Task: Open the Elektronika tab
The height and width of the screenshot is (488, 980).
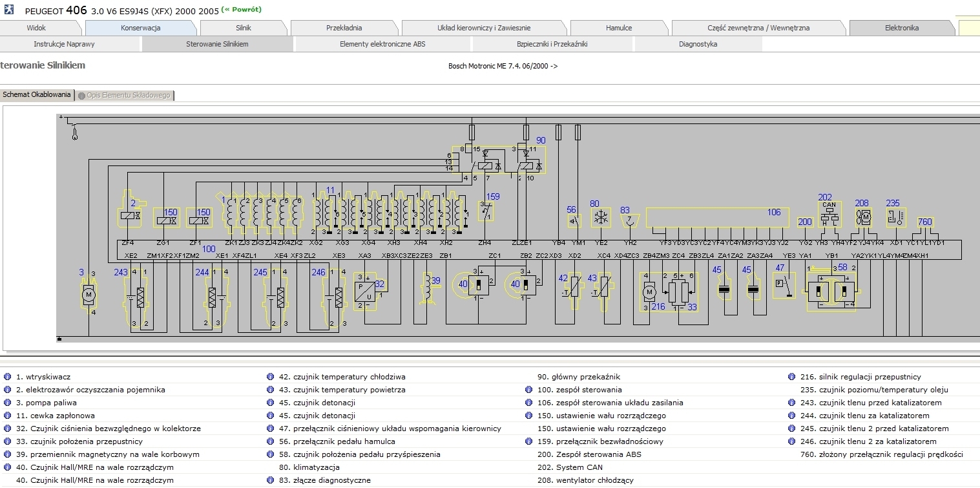Action: click(901, 28)
